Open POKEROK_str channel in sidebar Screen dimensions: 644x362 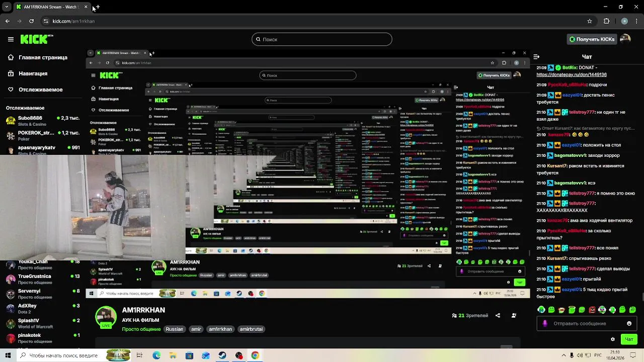tap(43, 135)
